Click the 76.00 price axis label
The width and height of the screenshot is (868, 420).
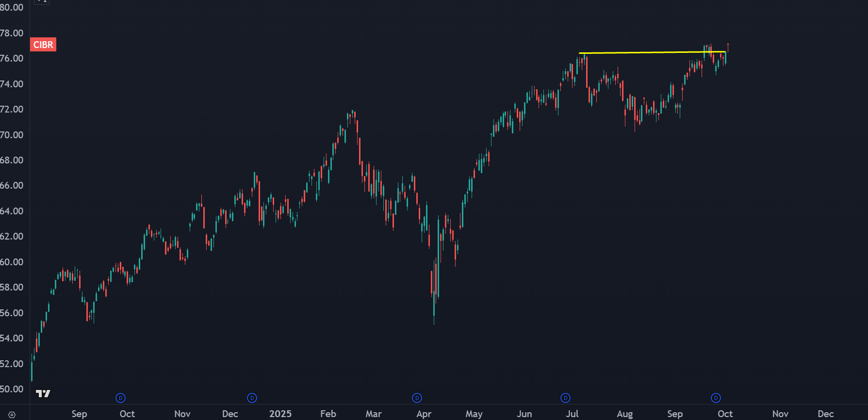pos(12,58)
